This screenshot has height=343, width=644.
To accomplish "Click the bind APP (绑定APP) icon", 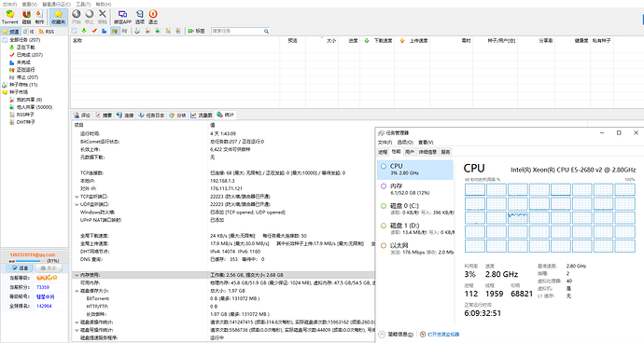I will [x=122, y=17].
